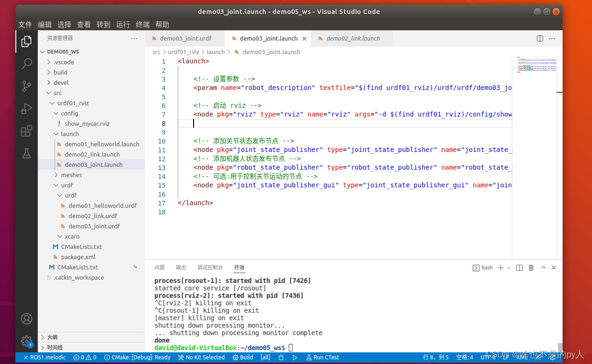Maximize the terminal panel with up chevron
The width and height of the screenshot is (592, 364).
543,268
